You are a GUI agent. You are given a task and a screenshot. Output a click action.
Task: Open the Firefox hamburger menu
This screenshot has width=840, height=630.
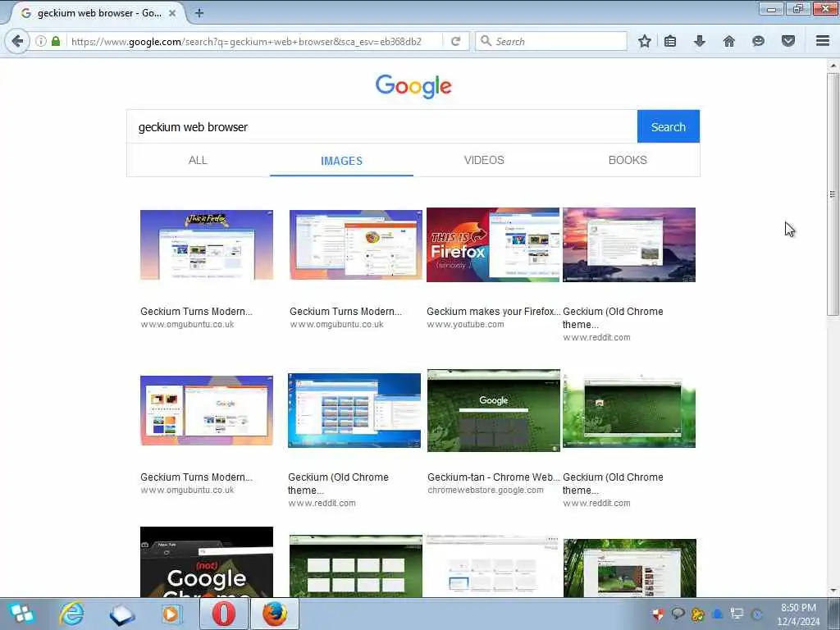click(x=823, y=41)
